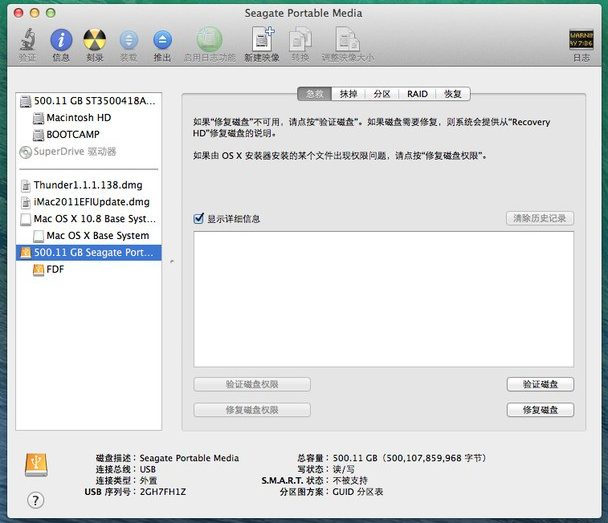This screenshot has width=608, height=523.
Task: Click the Burn (刻录) toolbar icon
Action: pyautogui.click(x=95, y=40)
